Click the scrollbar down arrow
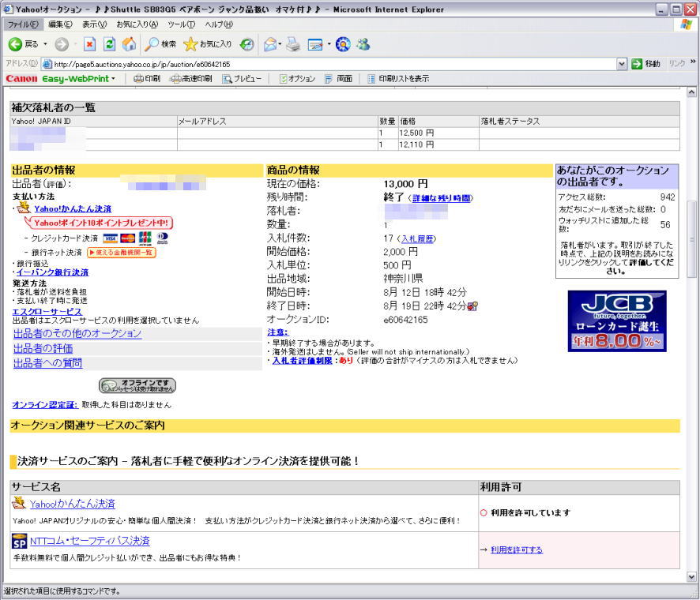This screenshot has height=600, width=700. point(691,577)
